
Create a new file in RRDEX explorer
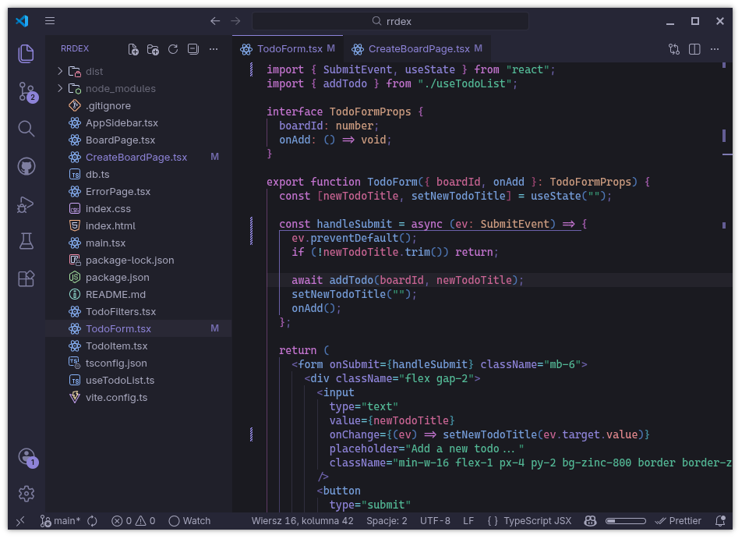pyautogui.click(x=133, y=49)
